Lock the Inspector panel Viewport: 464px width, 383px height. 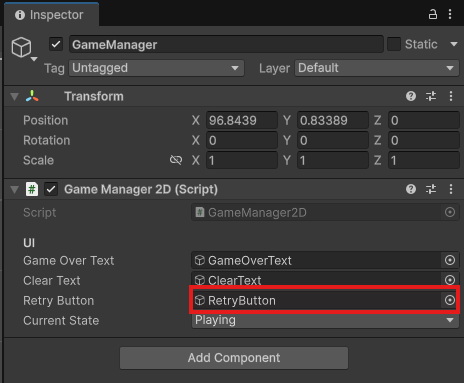pyautogui.click(x=433, y=14)
